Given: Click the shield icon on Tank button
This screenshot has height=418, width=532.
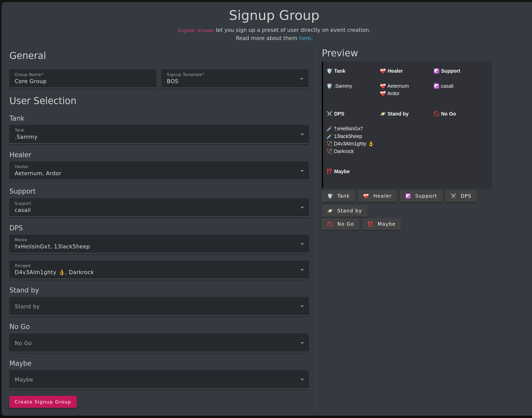Looking at the screenshot, I should tap(330, 196).
